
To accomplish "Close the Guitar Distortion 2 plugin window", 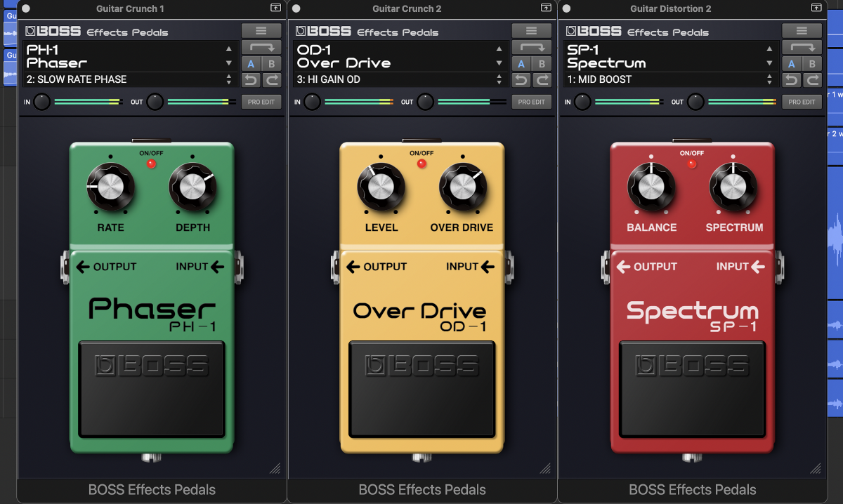I will click(566, 8).
